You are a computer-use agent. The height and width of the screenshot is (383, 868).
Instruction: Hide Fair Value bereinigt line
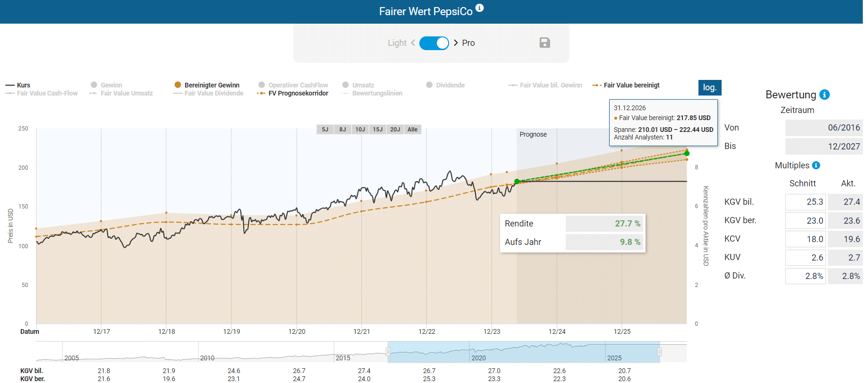pyautogui.click(x=626, y=85)
